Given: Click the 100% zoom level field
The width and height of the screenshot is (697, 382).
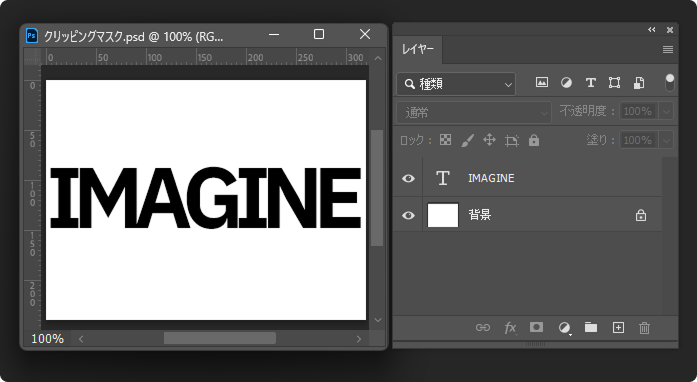Looking at the screenshot, I should coord(48,339).
